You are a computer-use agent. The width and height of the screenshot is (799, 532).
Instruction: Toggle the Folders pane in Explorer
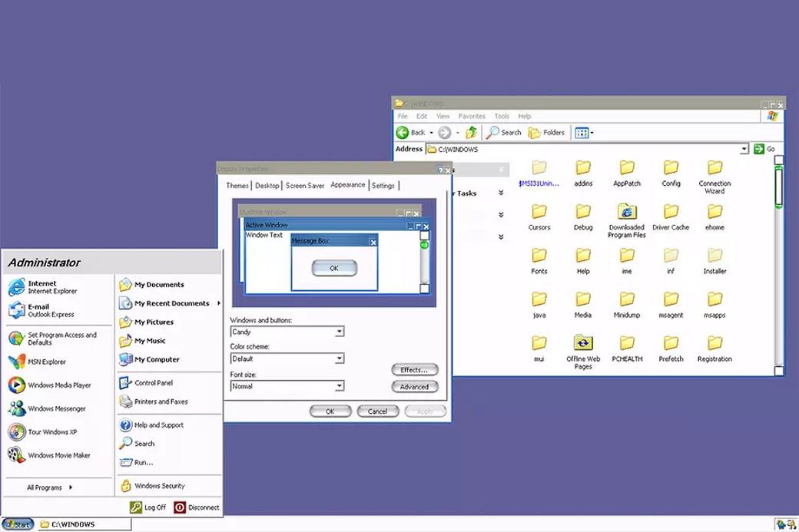[x=546, y=132]
